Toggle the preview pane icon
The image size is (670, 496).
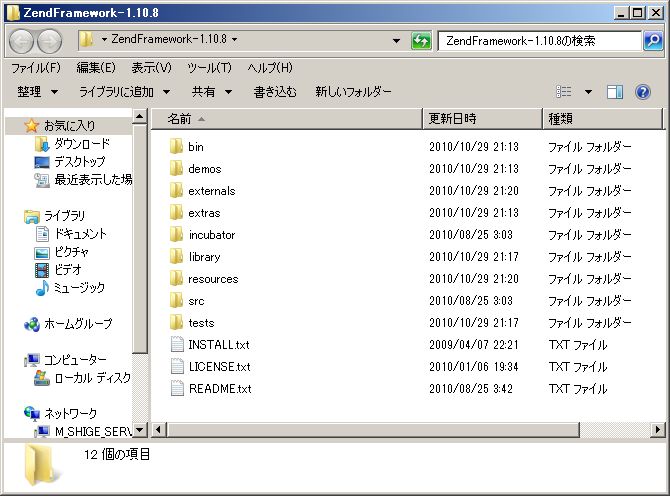[x=615, y=91]
